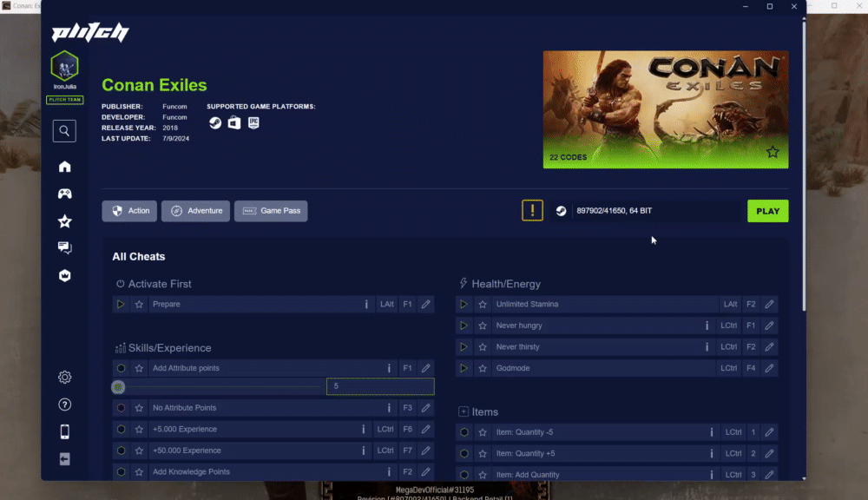
Task: Click the LCtrl key for Godmode
Action: [729, 368]
